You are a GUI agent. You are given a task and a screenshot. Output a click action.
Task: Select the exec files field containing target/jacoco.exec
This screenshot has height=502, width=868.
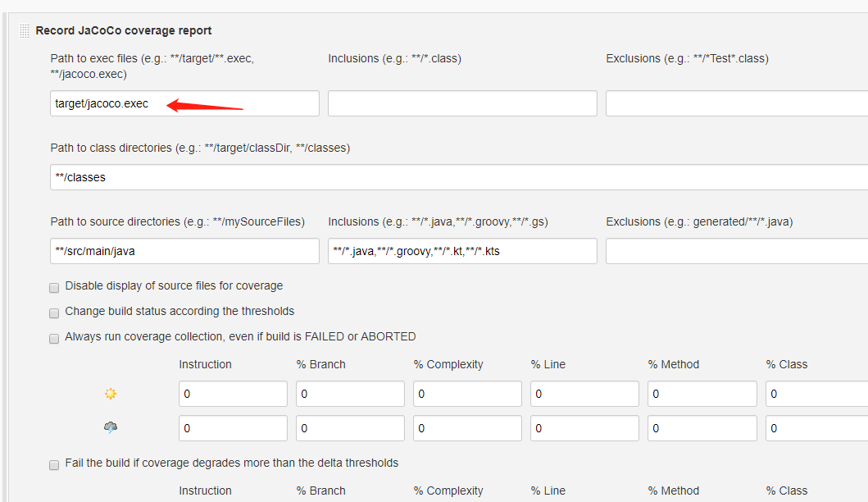184,103
